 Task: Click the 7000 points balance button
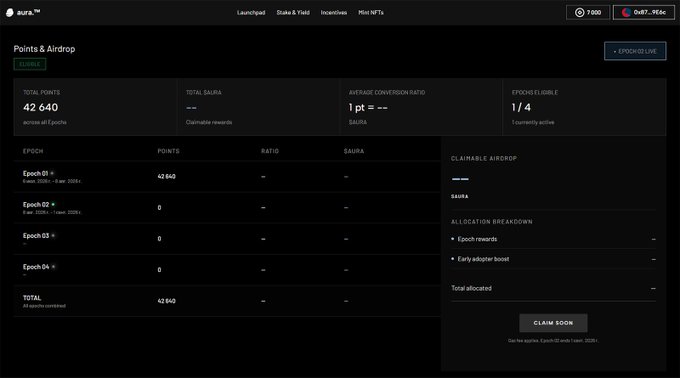pos(588,13)
